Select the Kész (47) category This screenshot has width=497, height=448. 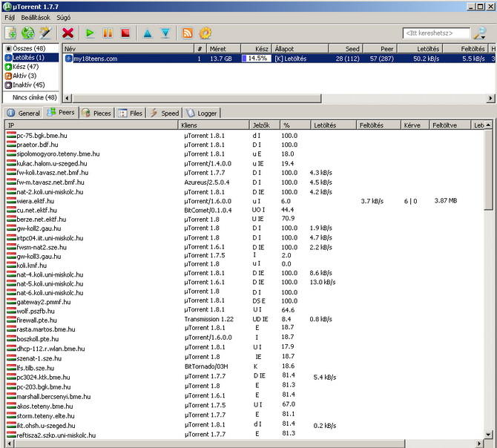click(x=22, y=67)
